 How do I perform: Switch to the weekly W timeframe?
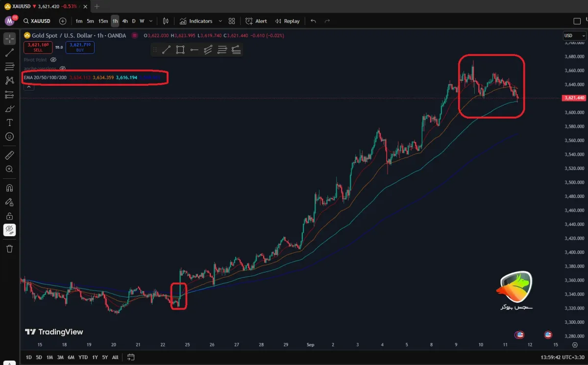click(142, 21)
